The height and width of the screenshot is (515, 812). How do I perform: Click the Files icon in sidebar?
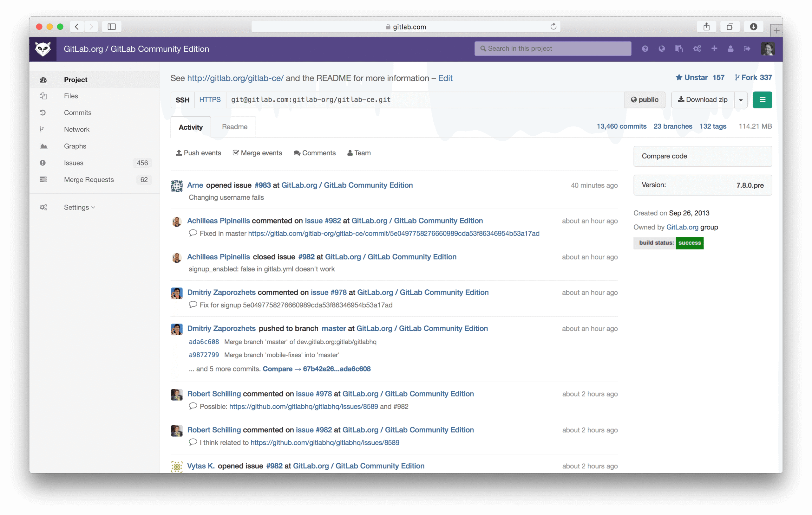point(43,96)
